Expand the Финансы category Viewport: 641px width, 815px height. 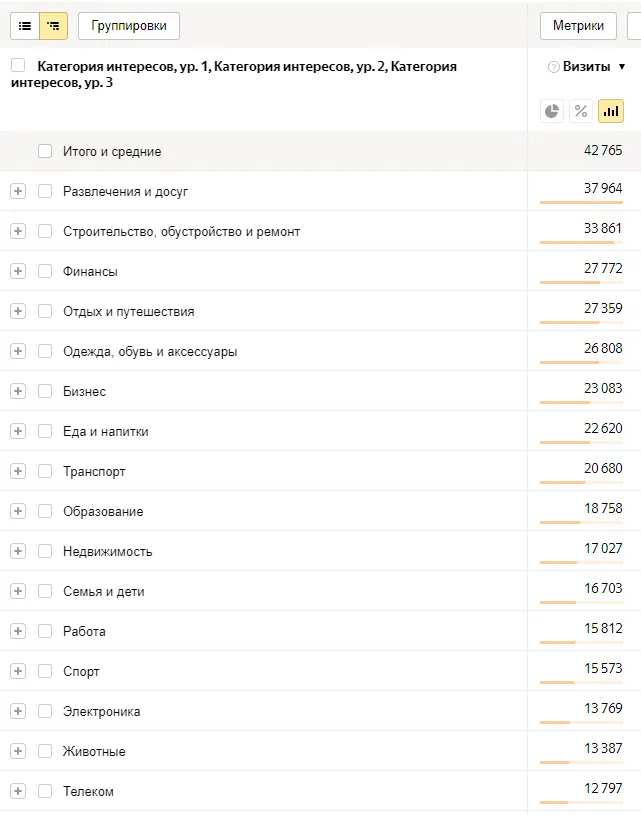point(18,271)
